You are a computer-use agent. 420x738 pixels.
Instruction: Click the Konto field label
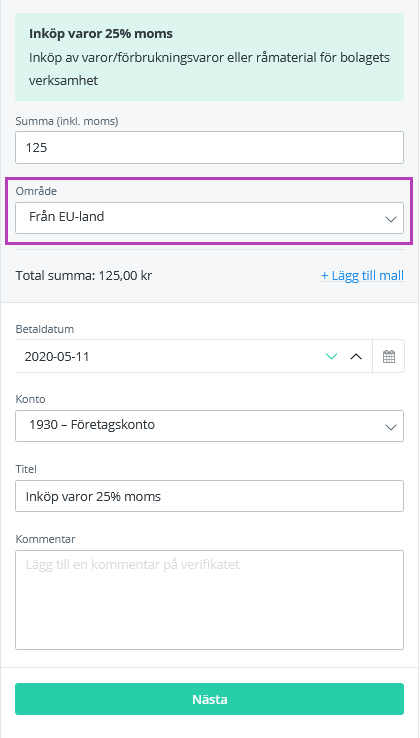coord(31,399)
